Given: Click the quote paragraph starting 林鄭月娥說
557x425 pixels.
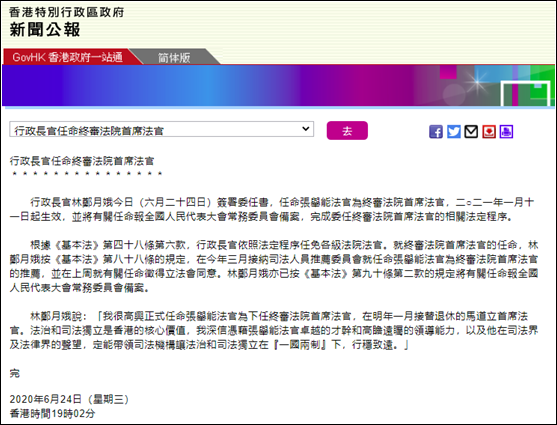Looking at the screenshot, I should pos(274,330).
